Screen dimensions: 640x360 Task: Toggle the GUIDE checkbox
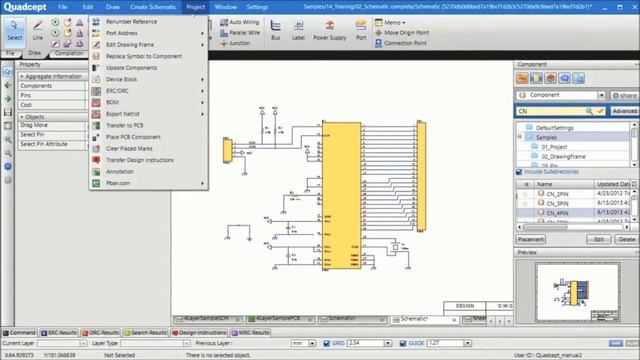(x=403, y=343)
